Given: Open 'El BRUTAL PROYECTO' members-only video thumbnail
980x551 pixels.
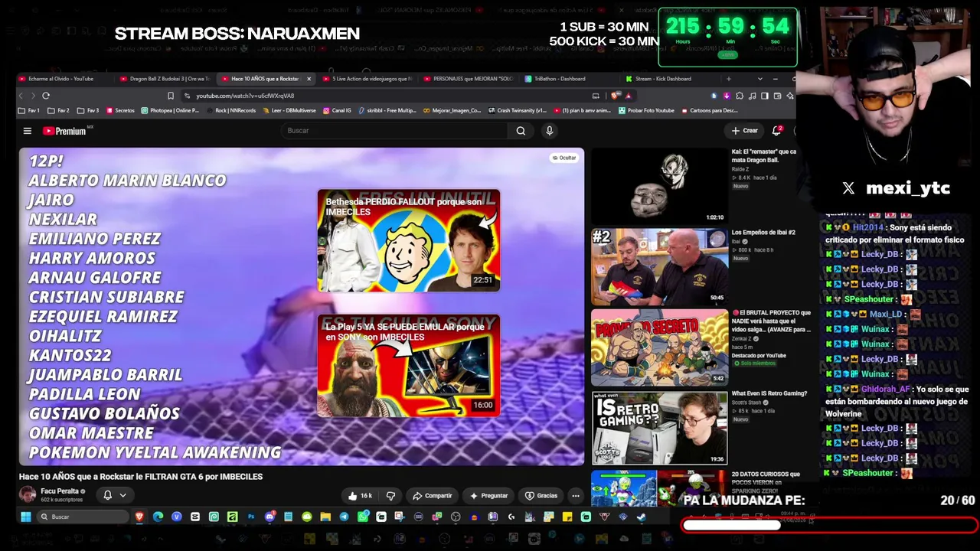Looking at the screenshot, I should [659, 347].
